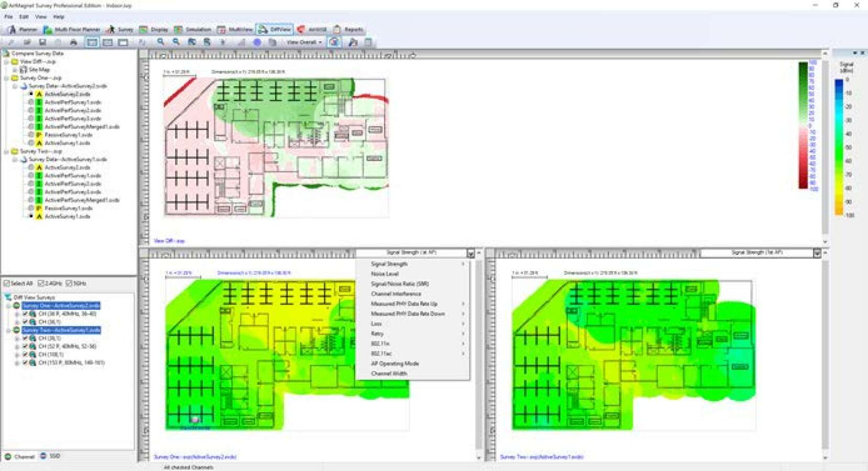The image size is (868, 471).
Task: Choose Noise Level from the popup menu
Action: tap(412, 274)
